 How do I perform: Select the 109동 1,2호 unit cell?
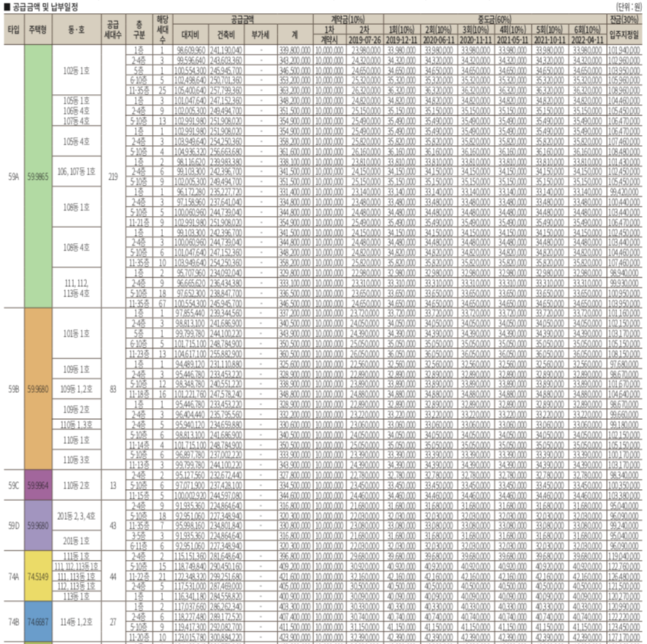tap(77, 388)
